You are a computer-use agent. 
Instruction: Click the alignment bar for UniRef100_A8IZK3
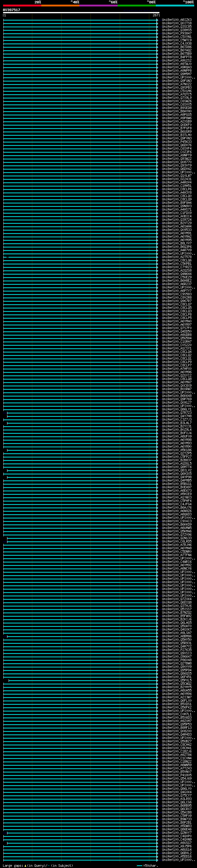[80, 20]
